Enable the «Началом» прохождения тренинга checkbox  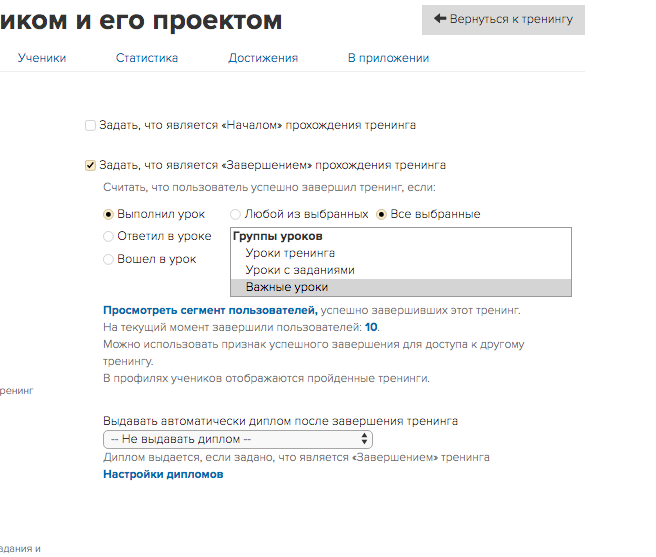click(x=90, y=125)
